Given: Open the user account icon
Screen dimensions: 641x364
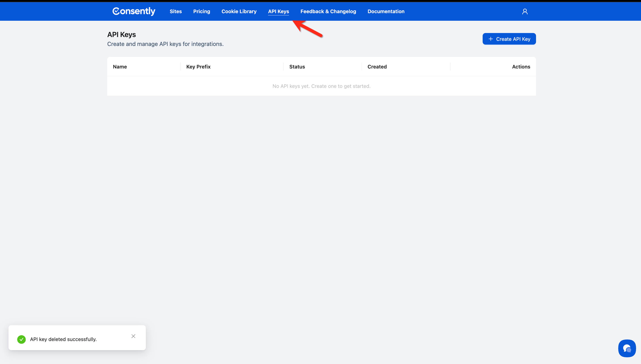Looking at the screenshot, I should coord(525,12).
